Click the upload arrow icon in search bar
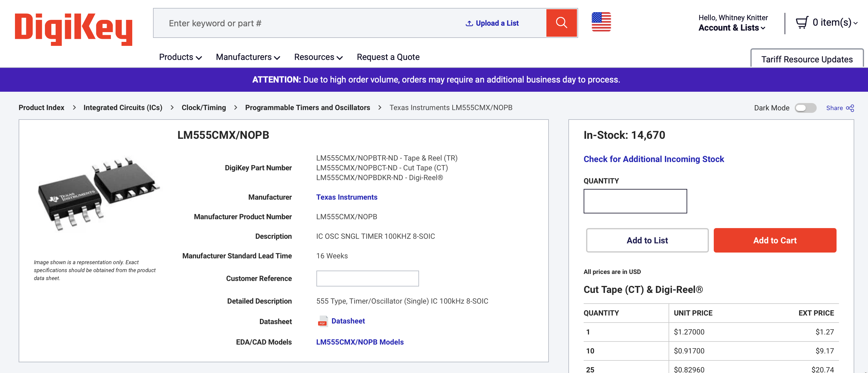 click(469, 23)
